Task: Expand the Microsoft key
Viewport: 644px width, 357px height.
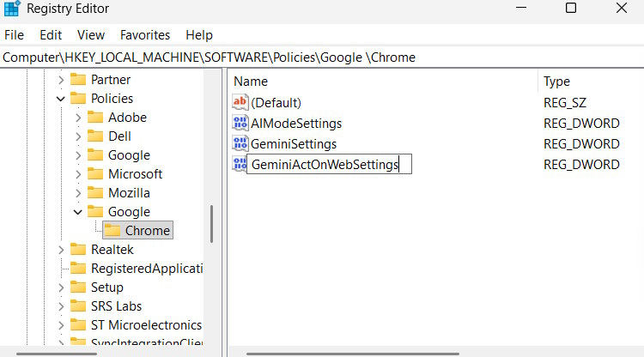Action: 78,174
